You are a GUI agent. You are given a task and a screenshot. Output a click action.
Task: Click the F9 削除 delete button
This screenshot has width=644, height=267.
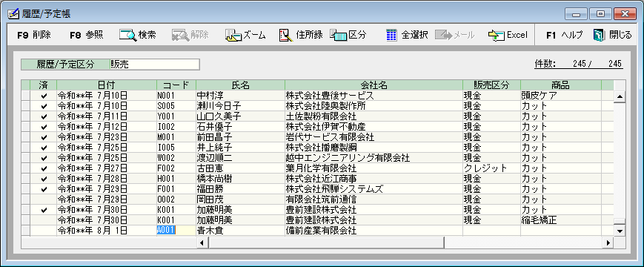pos(34,35)
